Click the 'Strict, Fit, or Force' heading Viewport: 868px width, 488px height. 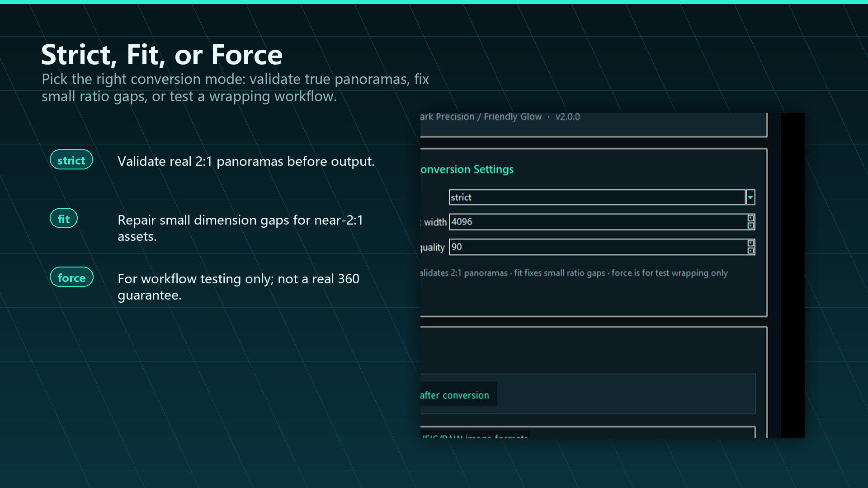coord(162,55)
